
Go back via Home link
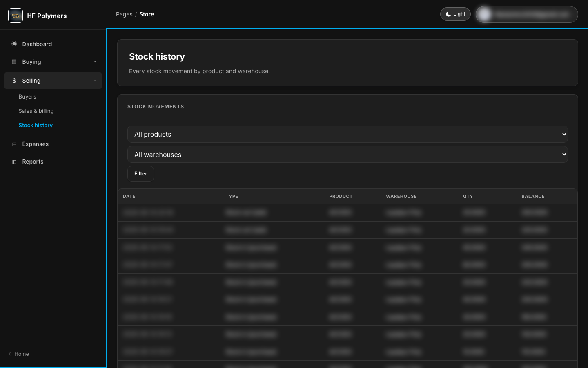19,354
